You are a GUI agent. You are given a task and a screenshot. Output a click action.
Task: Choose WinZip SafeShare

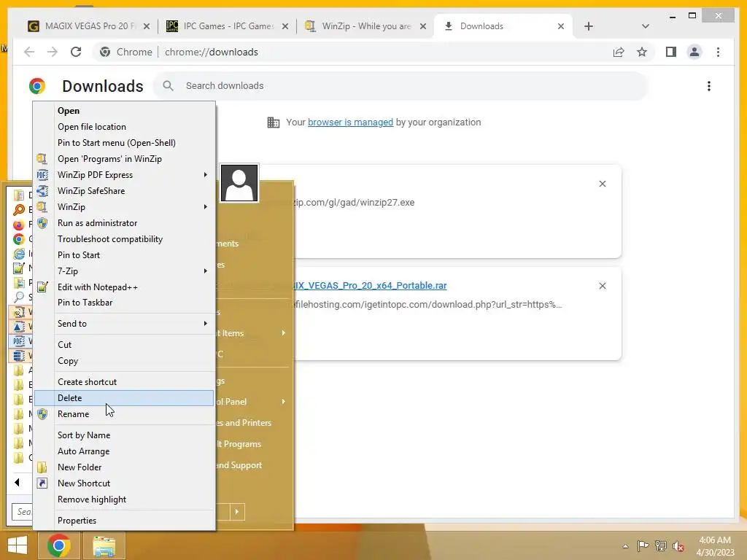point(124,190)
